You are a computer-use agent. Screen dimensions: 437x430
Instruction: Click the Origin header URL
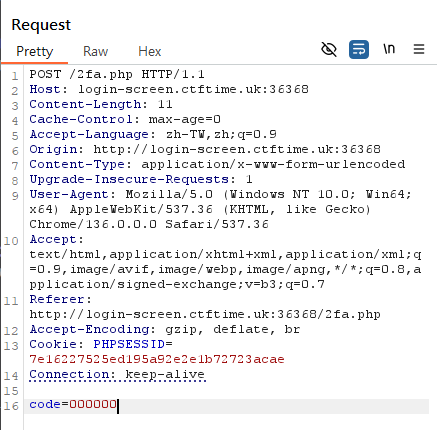[237, 149]
